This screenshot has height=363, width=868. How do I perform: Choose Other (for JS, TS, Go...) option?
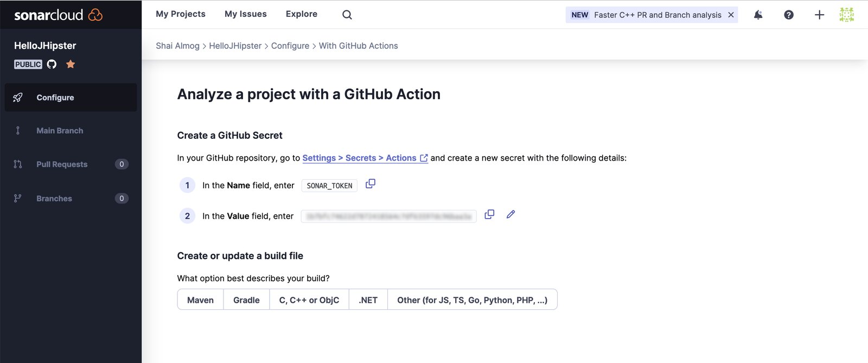(x=473, y=300)
